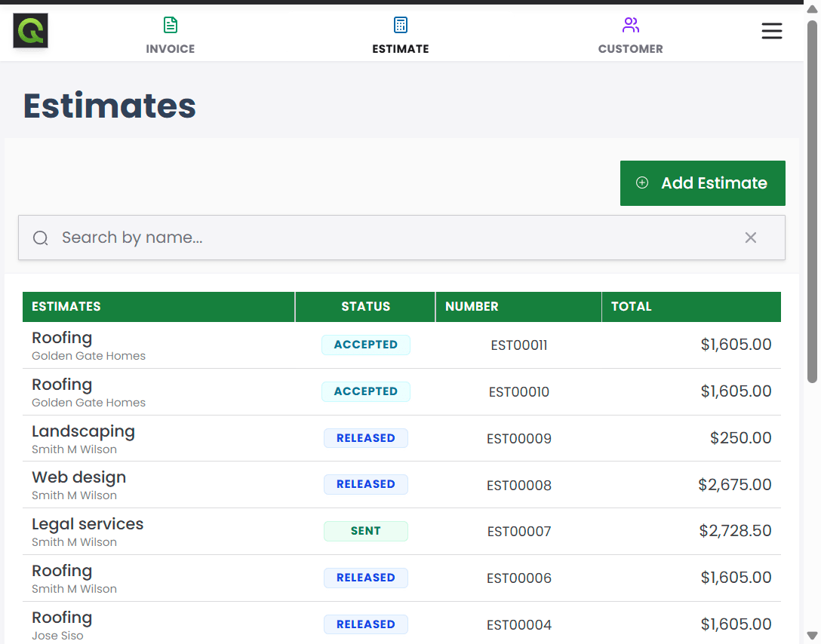The image size is (821, 644).
Task: Click the plus icon in Add Estimate
Action: [x=642, y=182]
